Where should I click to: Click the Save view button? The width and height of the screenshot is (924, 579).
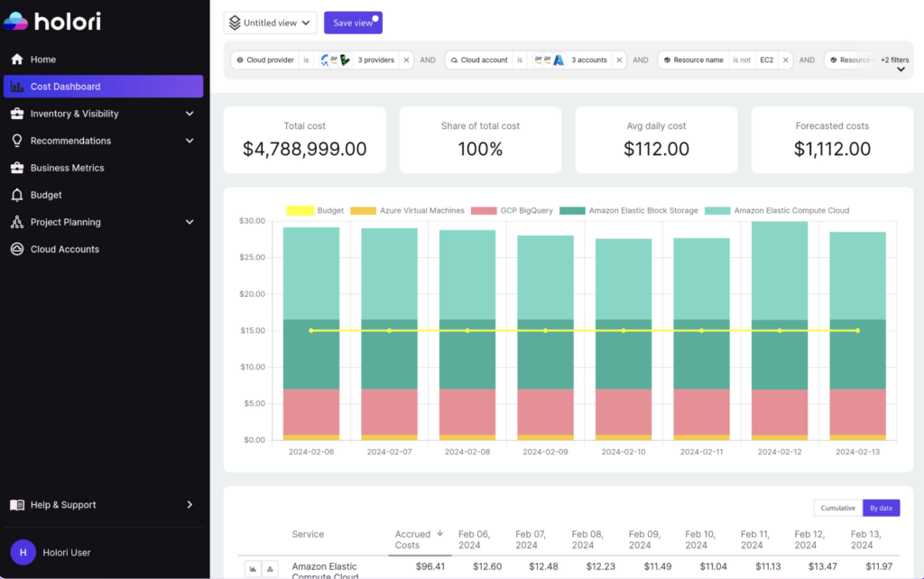click(x=353, y=23)
